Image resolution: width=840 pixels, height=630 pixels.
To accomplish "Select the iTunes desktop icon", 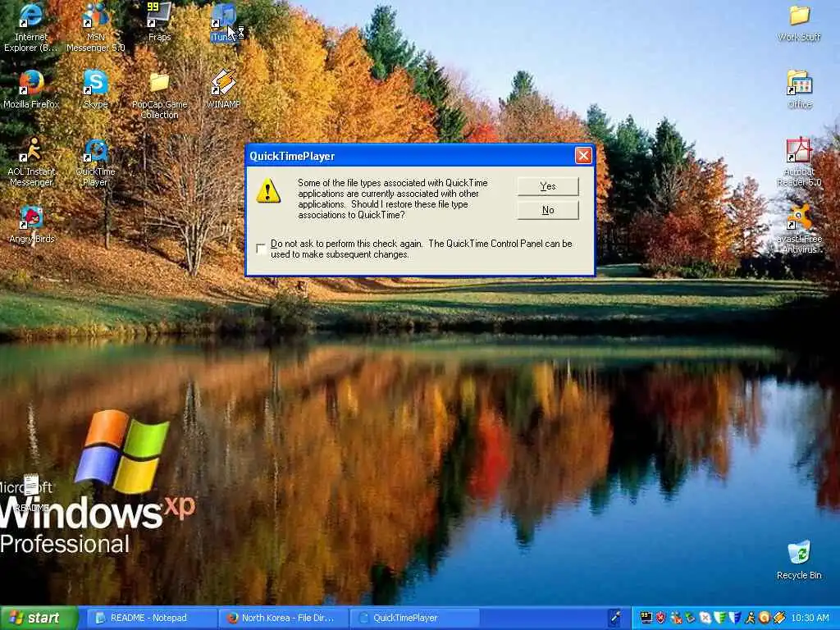I will tap(224, 22).
